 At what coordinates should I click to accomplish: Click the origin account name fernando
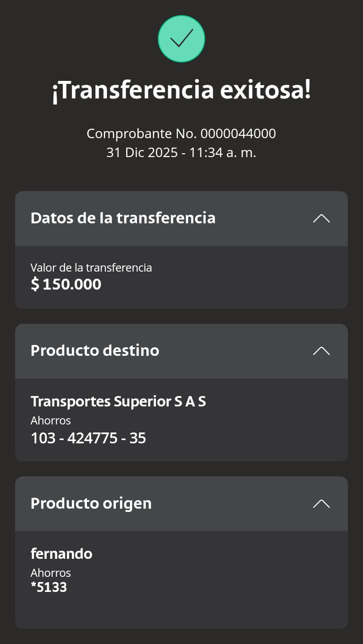[61, 554]
